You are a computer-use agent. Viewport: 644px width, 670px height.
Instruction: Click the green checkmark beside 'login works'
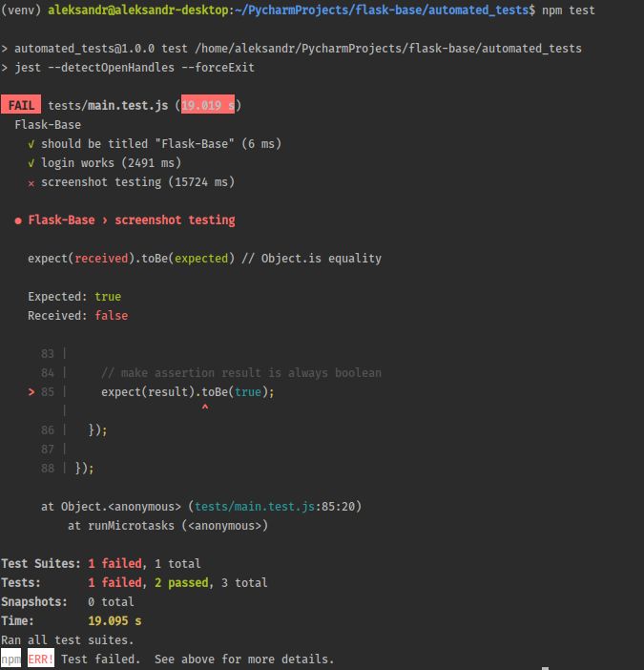(31, 163)
